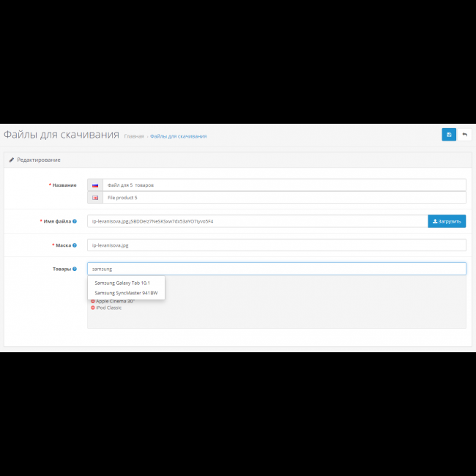The width and height of the screenshot is (476, 476).
Task: Click the pencil icon in Редактирование header
Action: (x=12, y=160)
